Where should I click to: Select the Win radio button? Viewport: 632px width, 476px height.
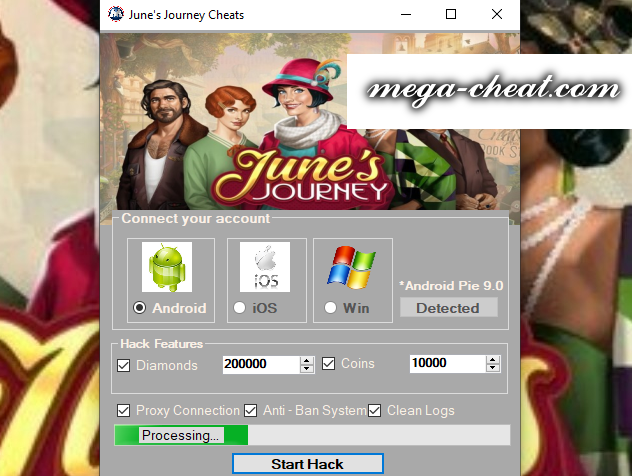click(x=330, y=308)
